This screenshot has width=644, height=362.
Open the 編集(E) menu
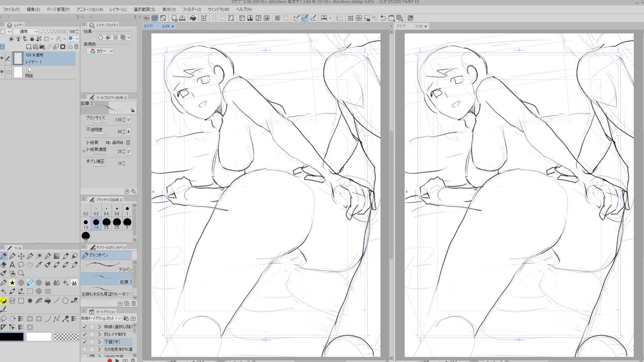(x=33, y=10)
